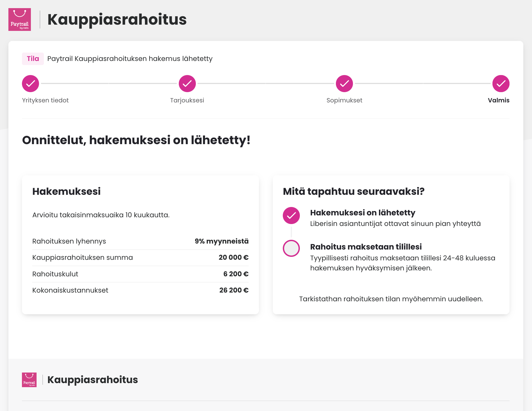Click the Kauppiasrahoituksen summa 20 000 € row
The image size is (532, 411).
pos(140,258)
